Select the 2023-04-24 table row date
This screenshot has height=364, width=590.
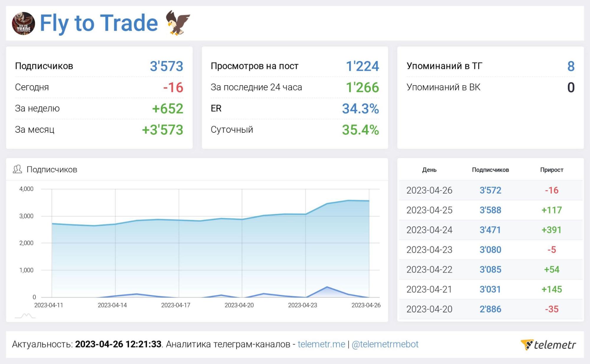(x=429, y=230)
